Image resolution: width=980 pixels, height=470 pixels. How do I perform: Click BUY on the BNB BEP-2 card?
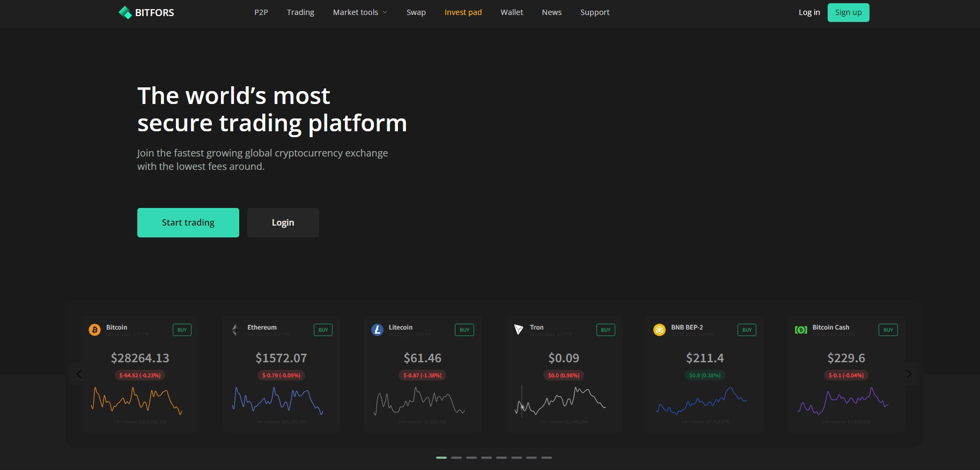[747, 330]
